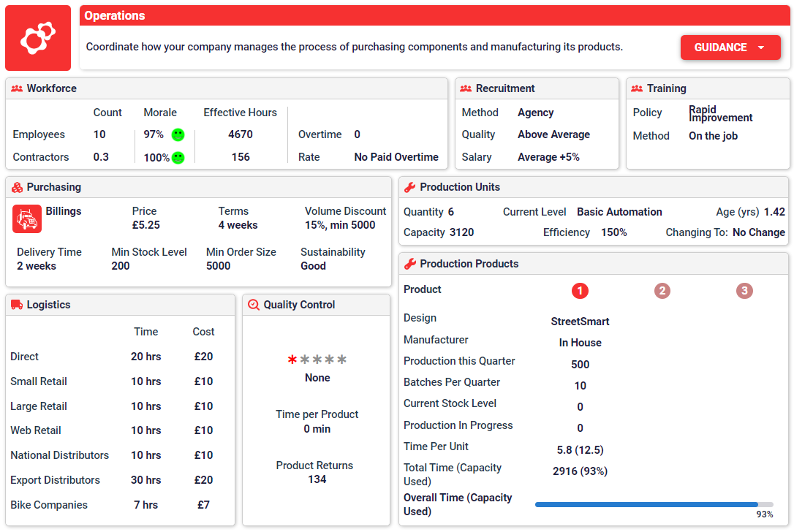The image size is (794, 532).
Task: Click Changing To No Change value
Action: point(759,232)
